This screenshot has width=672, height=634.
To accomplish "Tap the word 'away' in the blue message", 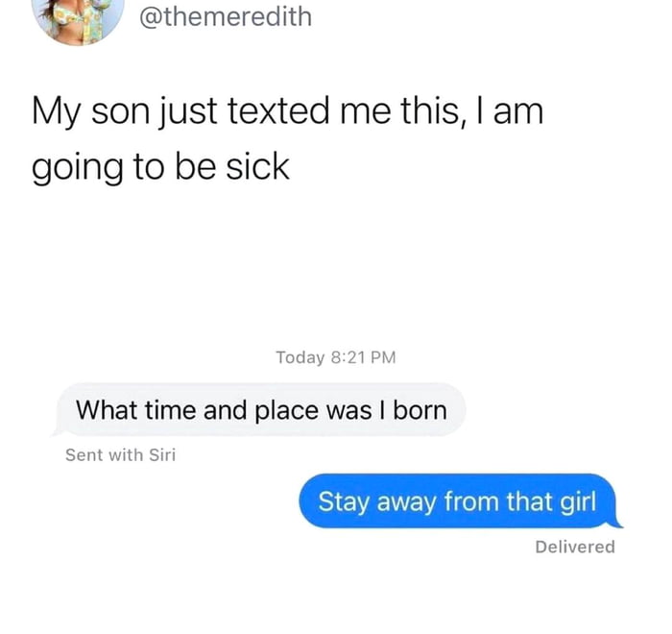I will tap(406, 502).
